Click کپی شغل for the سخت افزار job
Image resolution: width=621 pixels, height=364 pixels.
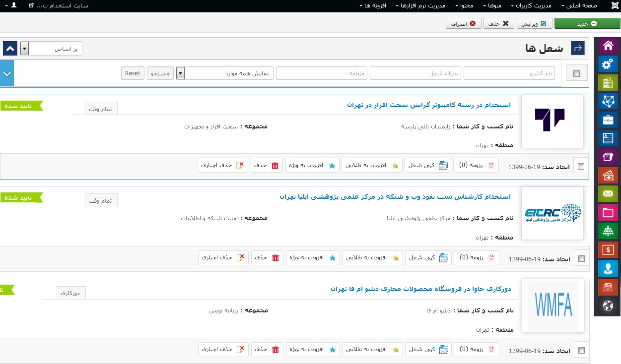428,166
